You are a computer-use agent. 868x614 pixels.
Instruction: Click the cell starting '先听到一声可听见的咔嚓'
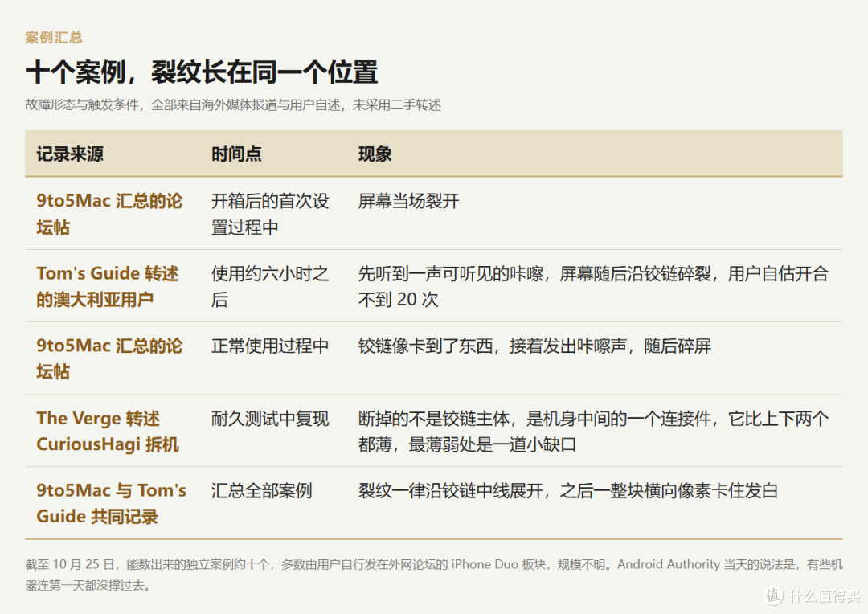(x=593, y=286)
